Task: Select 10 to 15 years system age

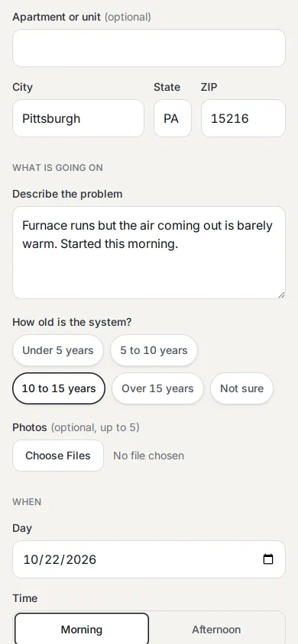Action: [59, 388]
